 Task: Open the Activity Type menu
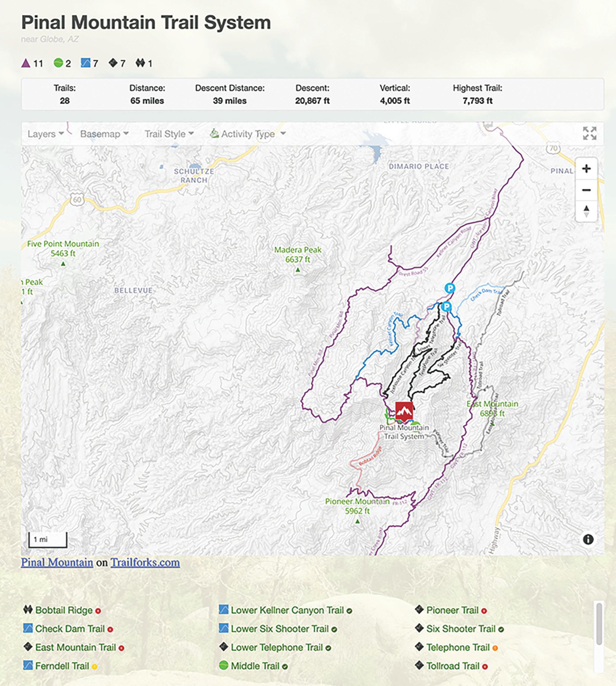click(x=248, y=134)
